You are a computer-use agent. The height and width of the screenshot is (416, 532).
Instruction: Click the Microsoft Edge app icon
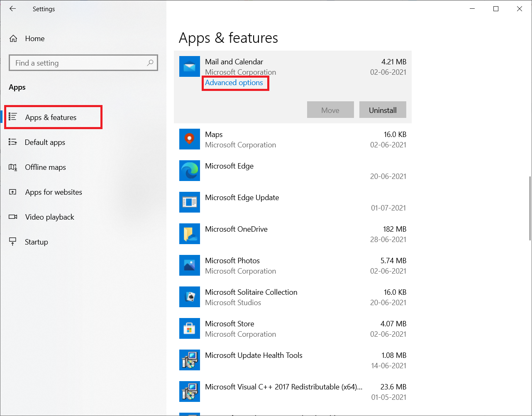point(190,171)
